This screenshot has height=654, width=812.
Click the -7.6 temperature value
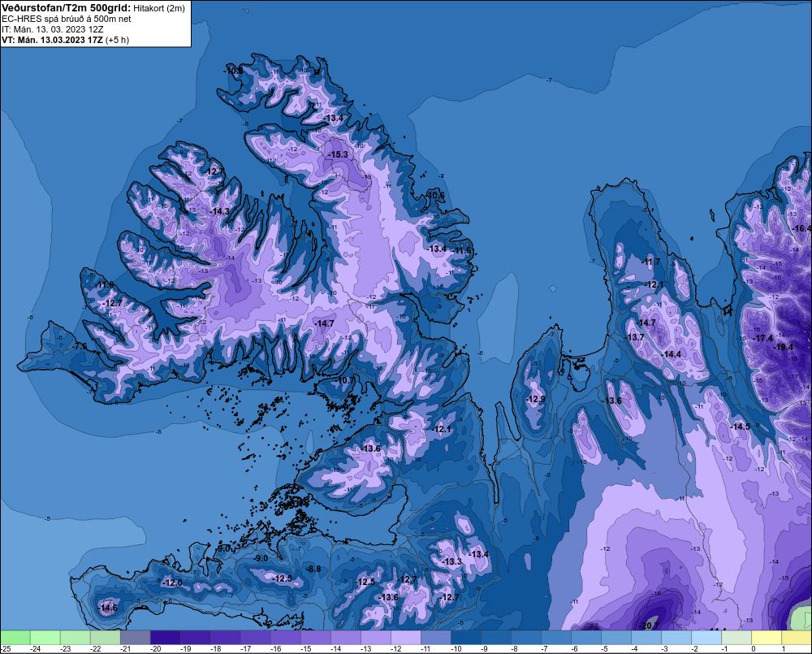point(80,346)
